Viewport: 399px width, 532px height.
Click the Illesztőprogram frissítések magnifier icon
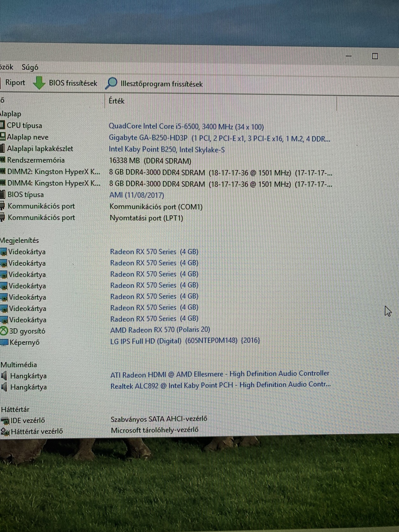111,83
